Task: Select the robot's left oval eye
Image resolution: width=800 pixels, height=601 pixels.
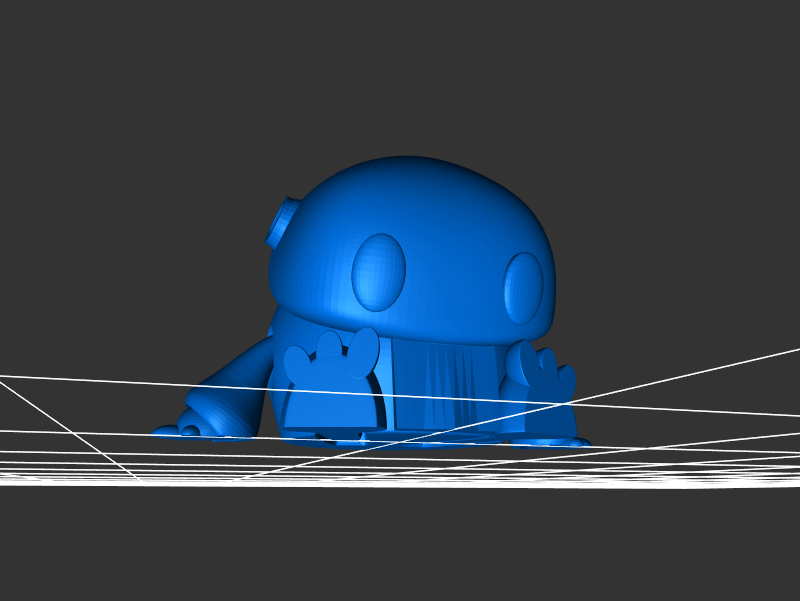Action: click(x=379, y=272)
